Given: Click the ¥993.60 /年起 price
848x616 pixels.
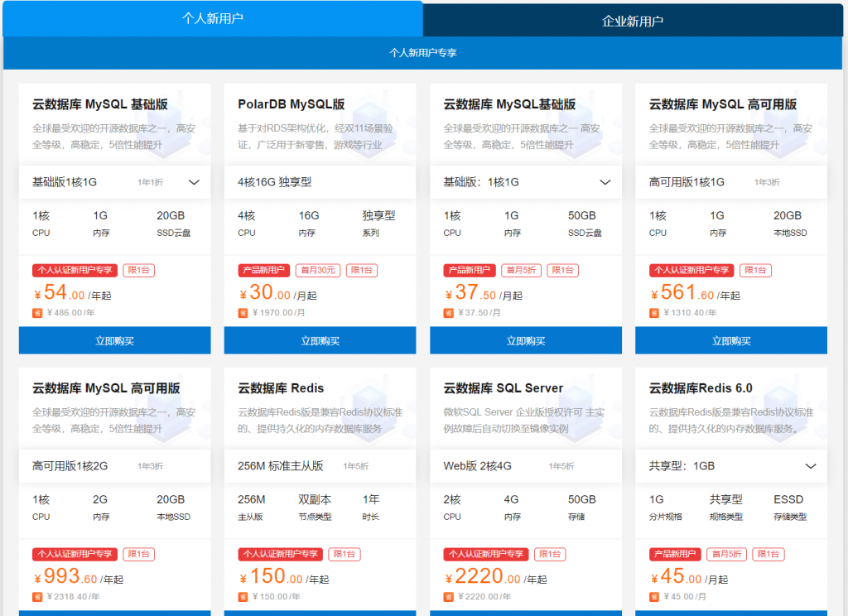Looking at the screenshot, I should coord(79,577).
